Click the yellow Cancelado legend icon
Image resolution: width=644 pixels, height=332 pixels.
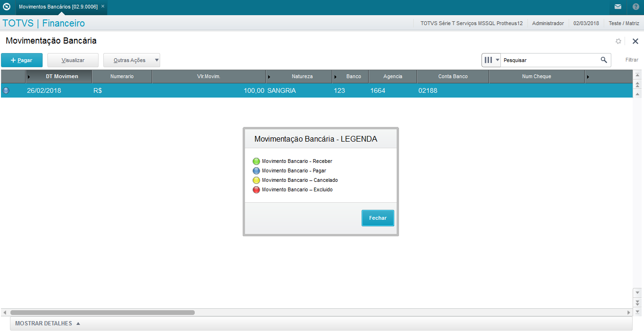click(256, 180)
